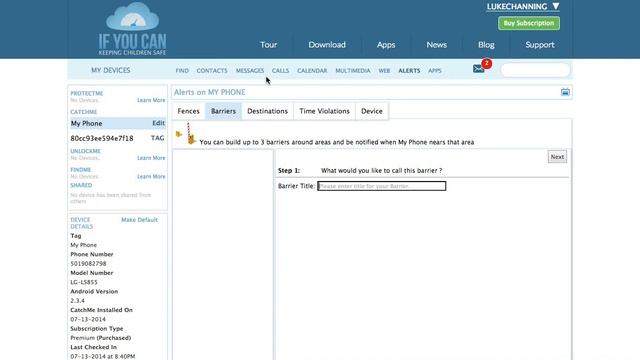Click TAG next to device ID
This screenshot has height=360, width=640.
(158, 138)
